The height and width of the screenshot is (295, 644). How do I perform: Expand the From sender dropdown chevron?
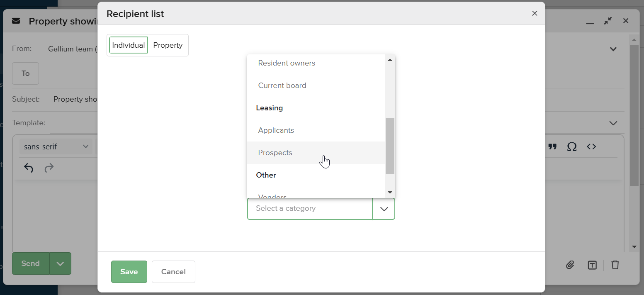613,49
